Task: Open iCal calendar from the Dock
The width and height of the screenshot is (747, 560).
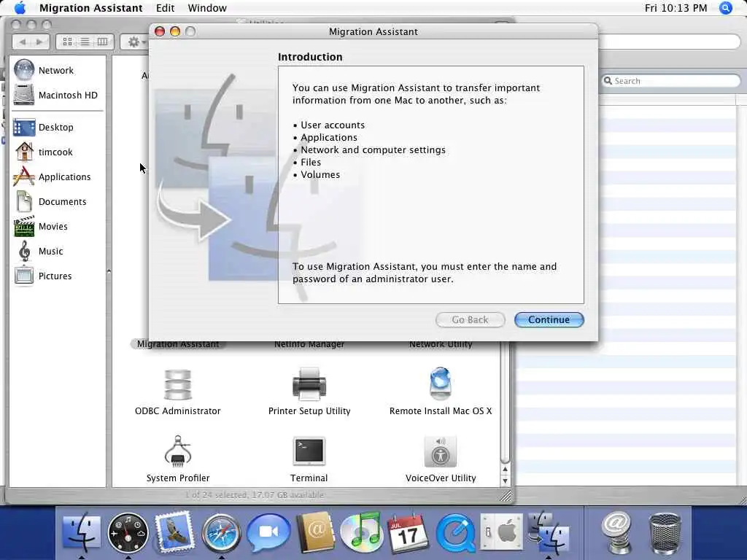Action: click(408, 533)
